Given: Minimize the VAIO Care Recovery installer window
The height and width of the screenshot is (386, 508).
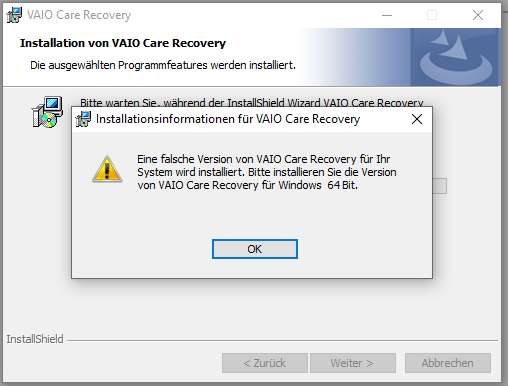Looking at the screenshot, I should 387,15.
